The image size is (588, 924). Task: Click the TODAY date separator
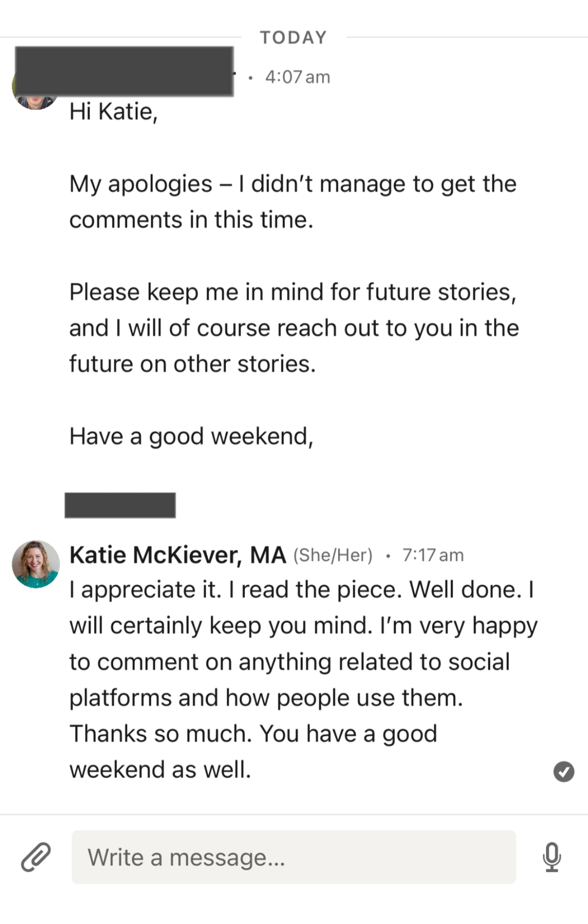tap(293, 37)
